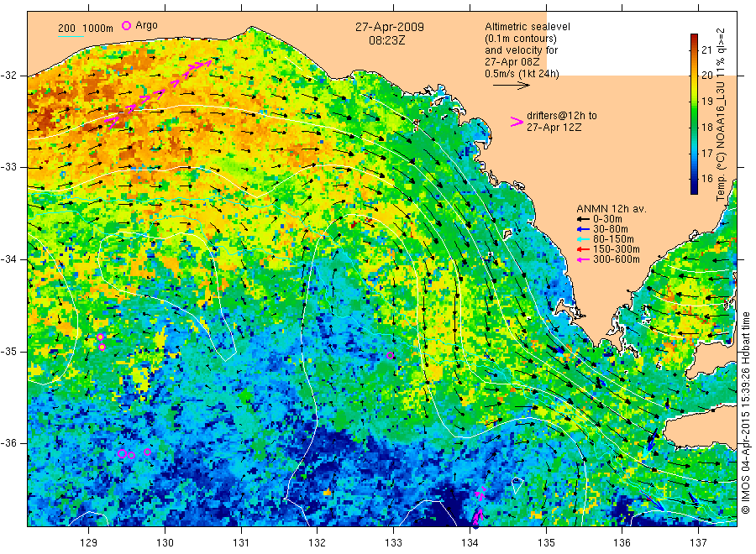
Task: Click the '08:23Z' time label
Action: (386, 40)
